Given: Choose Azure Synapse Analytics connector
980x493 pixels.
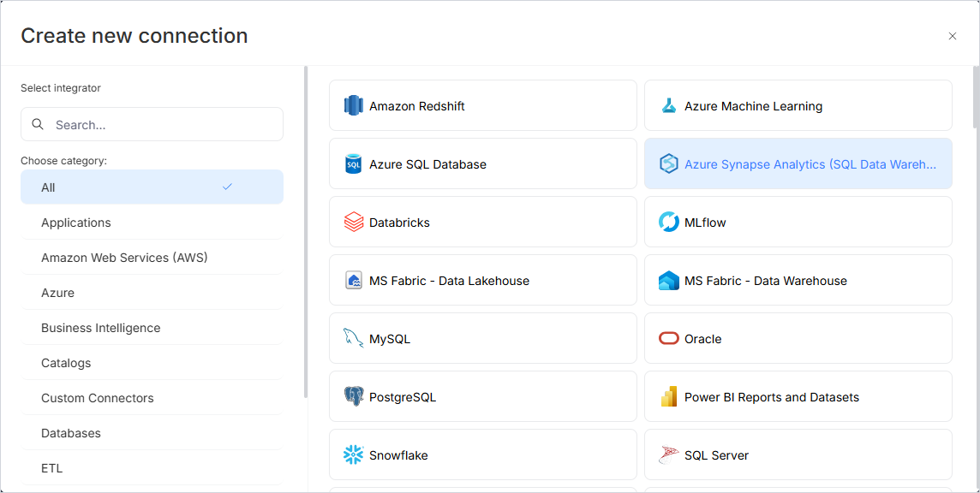Looking at the screenshot, I should pyautogui.click(x=809, y=164).
